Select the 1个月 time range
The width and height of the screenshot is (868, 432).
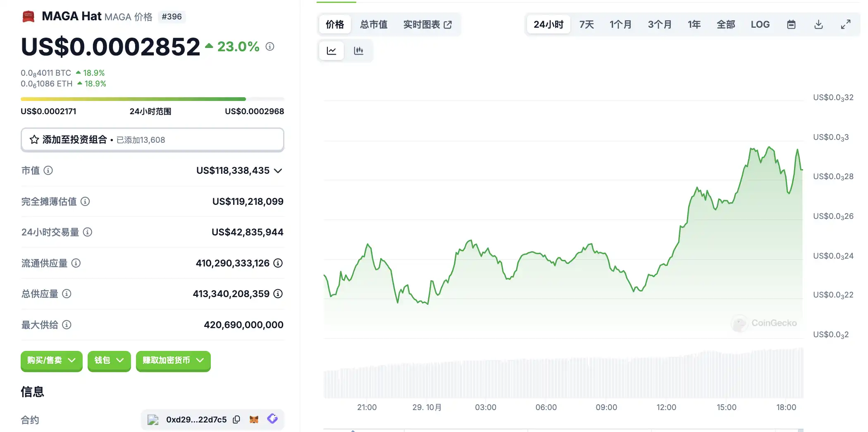pos(620,24)
